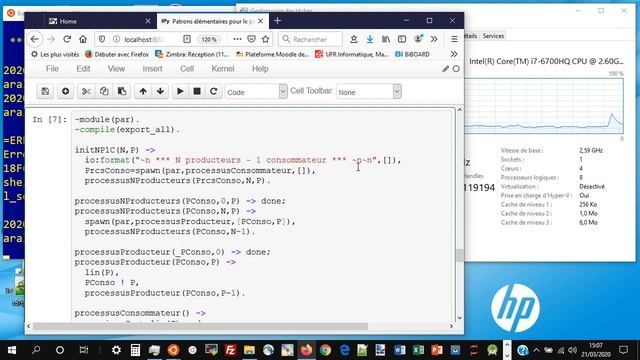
Task: Open Les plus visités bookmark folder
Action: pos(55,54)
